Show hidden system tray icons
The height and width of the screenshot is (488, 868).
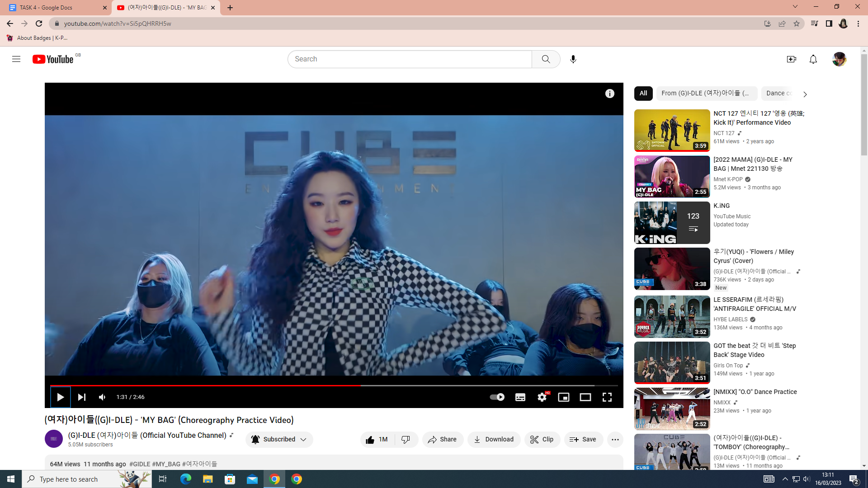785,479
